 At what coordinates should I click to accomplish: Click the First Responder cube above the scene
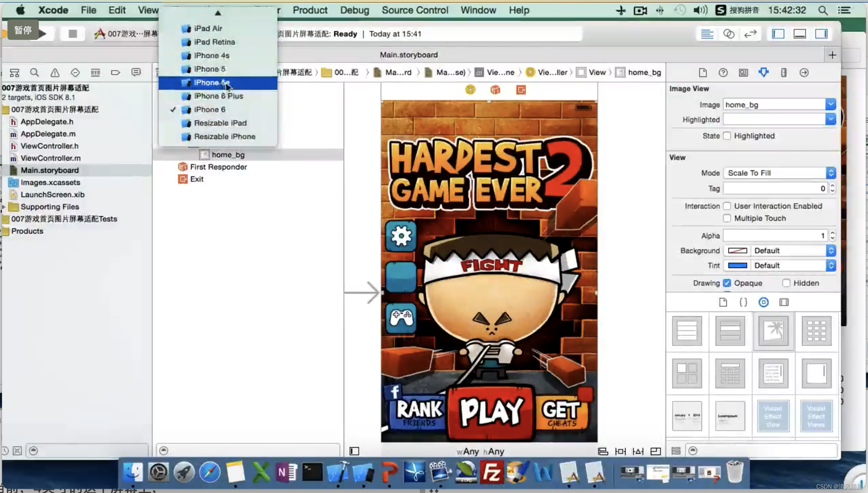[x=495, y=90]
